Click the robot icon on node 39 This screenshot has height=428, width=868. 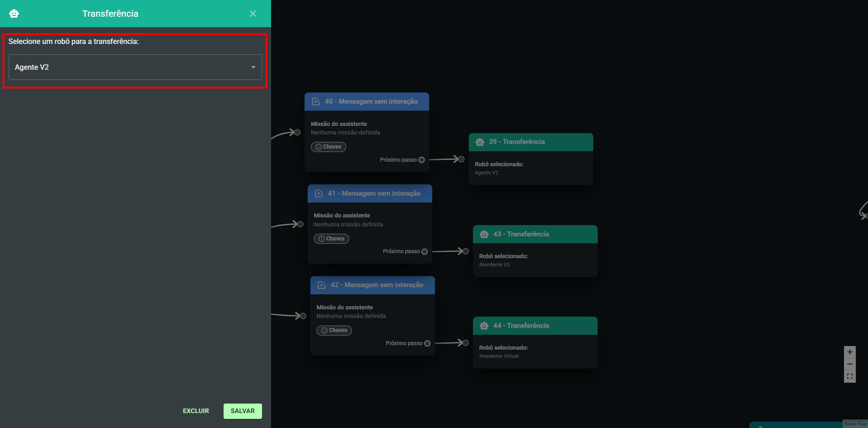480,142
